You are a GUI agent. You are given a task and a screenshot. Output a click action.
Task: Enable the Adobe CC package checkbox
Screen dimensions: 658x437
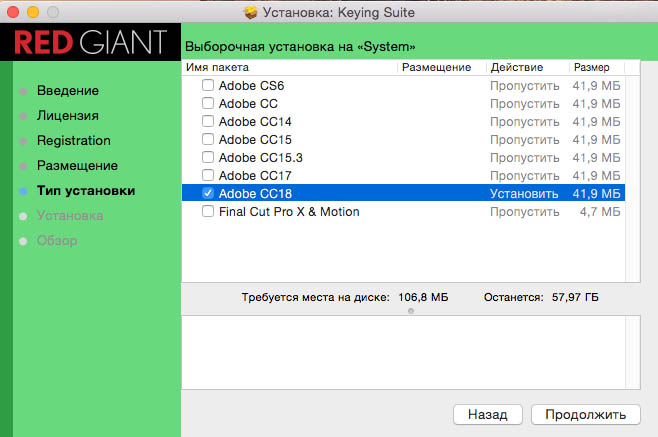[208, 103]
